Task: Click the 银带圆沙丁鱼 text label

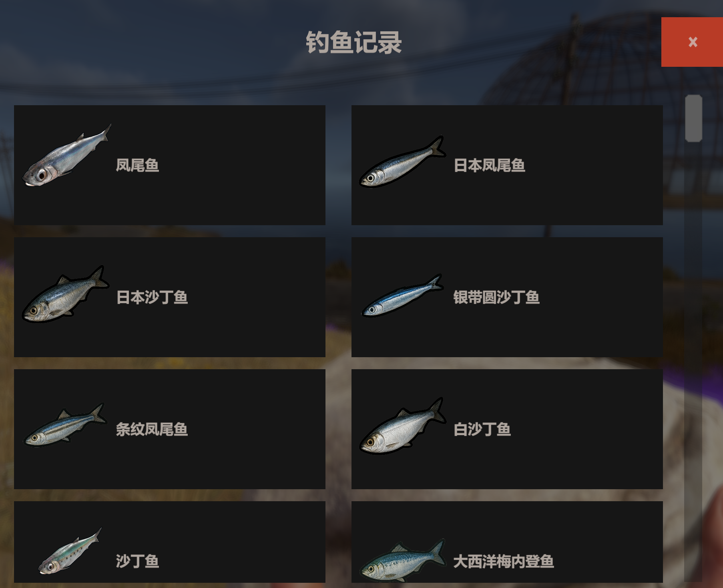Action: [496, 297]
